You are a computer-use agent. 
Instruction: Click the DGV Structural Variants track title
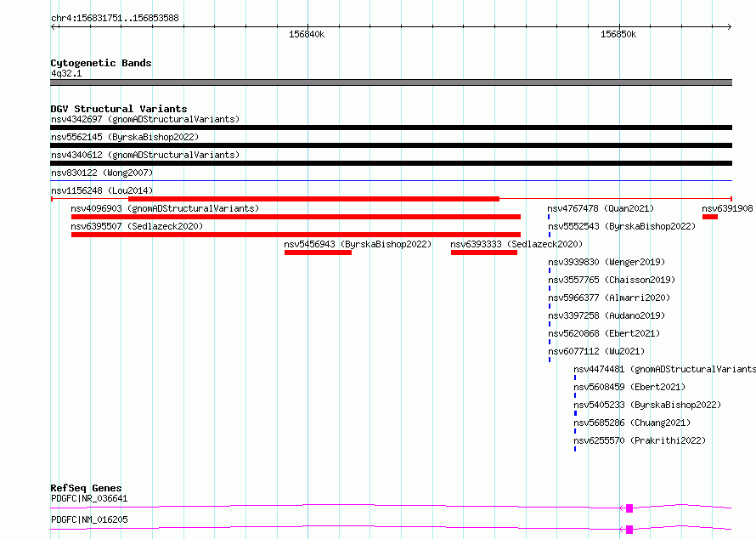(x=119, y=109)
